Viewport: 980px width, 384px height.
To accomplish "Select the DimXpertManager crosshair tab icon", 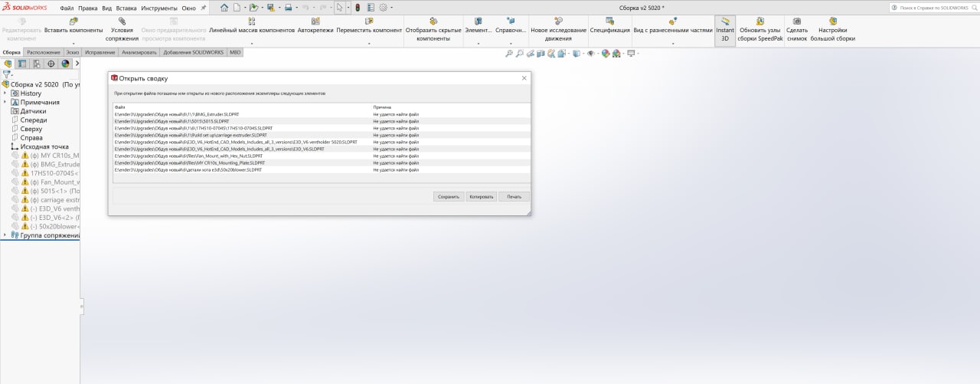I will click(x=51, y=64).
